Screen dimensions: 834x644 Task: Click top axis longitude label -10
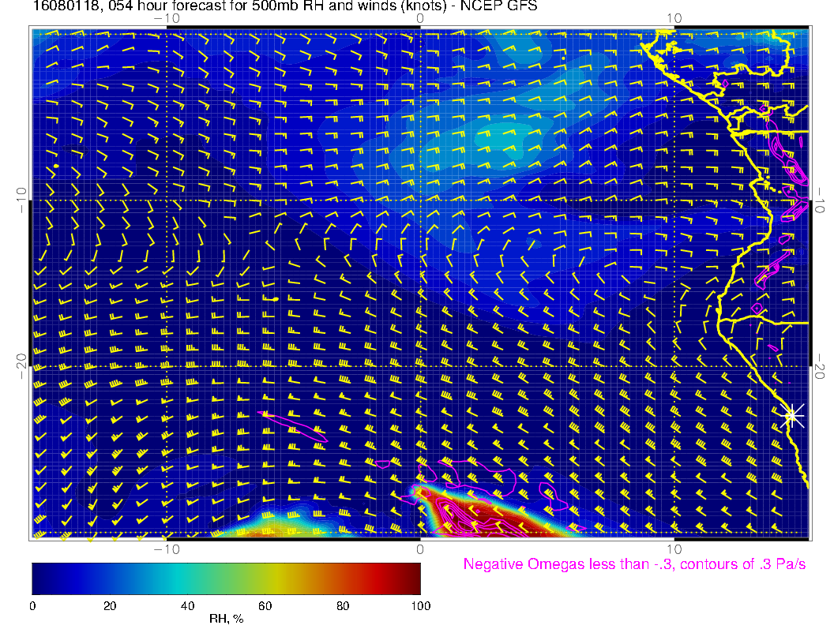[167, 19]
